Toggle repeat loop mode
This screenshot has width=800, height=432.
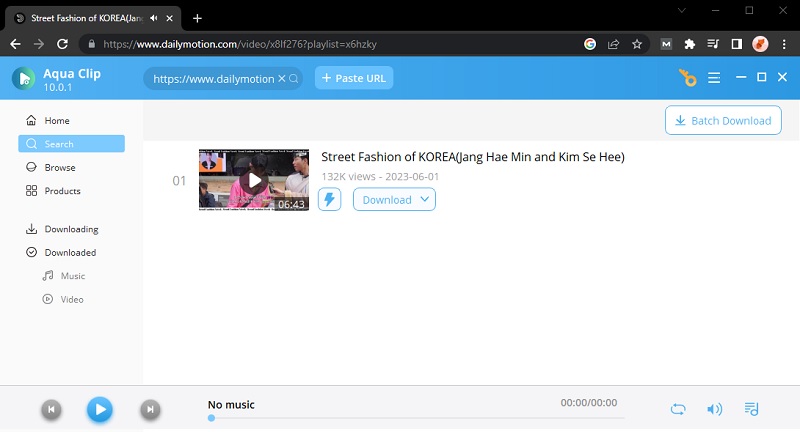[x=678, y=409]
